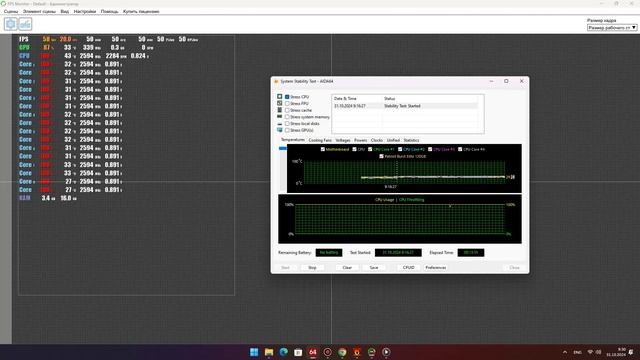Uncheck the Stress CPU checkbox
The width and height of the screenshot is (640, 360).
point(287,97)
